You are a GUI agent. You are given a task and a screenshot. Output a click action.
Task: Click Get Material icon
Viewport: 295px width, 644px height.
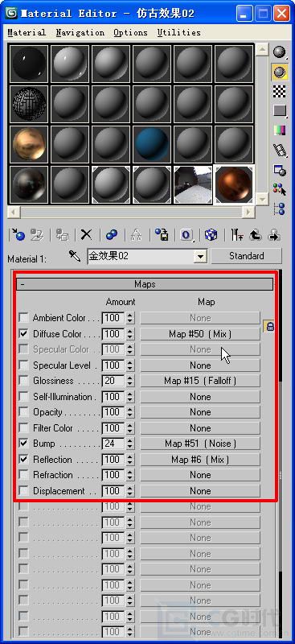tap(18, 235)
